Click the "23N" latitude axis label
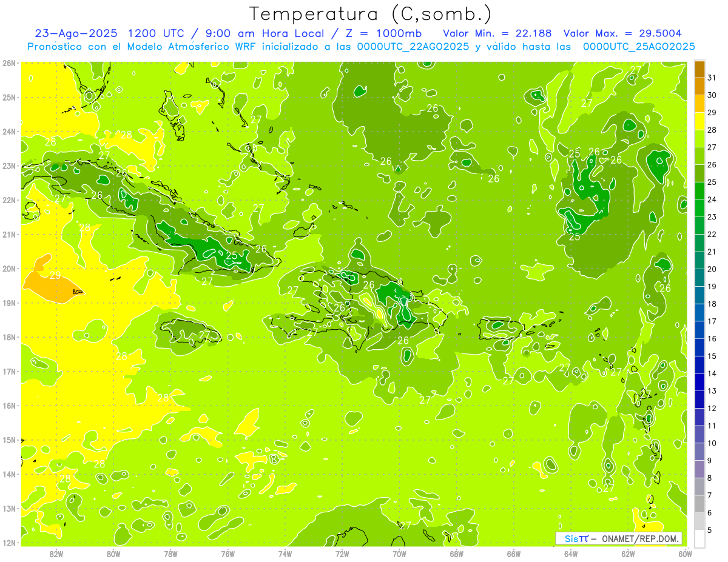Image resolution: width=728 pixels, height=562 pixels. pyautogui.click(x=8, y=166)
